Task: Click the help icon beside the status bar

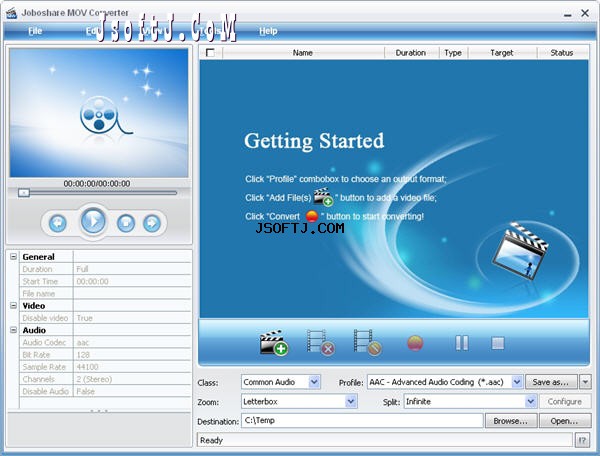Action: pyautogui.click(x=582, y=440)
